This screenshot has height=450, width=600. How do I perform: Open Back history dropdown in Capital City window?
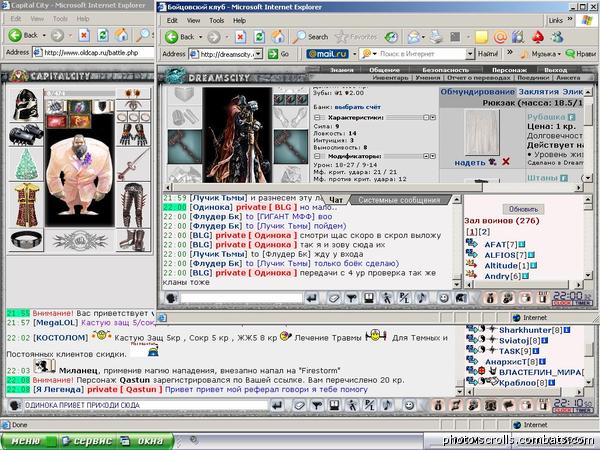click(44, 36)
